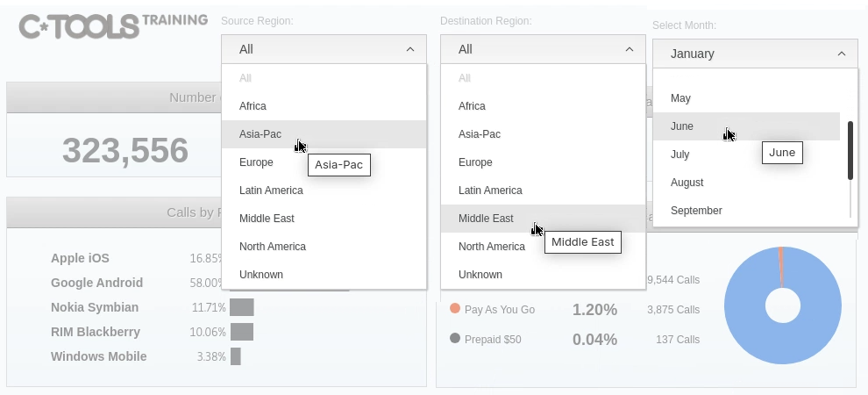Image resolution: width=868 pixels, height=395 pixels.
Task: Select June in the month list
Action: [x=682, y=126]
